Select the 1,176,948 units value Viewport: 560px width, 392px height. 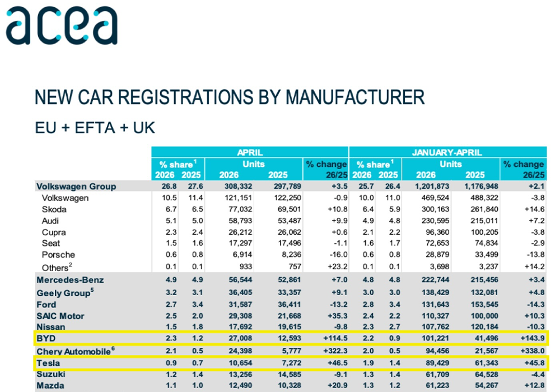tap(481, 186)
